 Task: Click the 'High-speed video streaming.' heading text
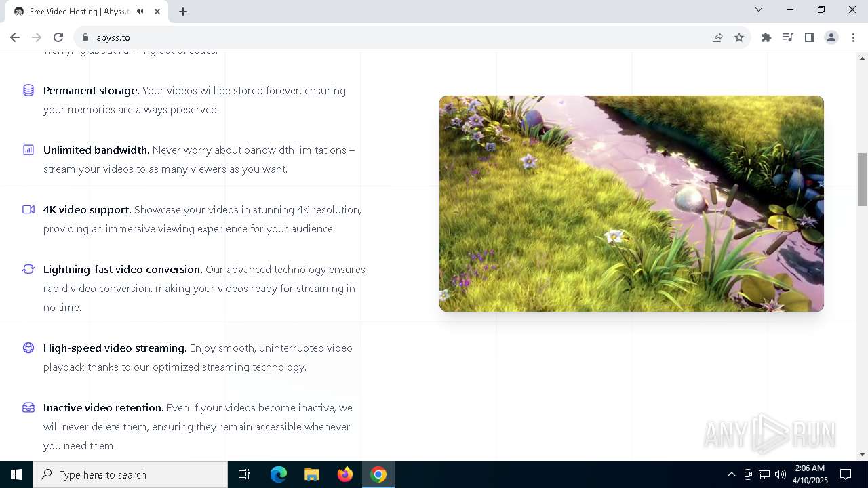(115, 348)
